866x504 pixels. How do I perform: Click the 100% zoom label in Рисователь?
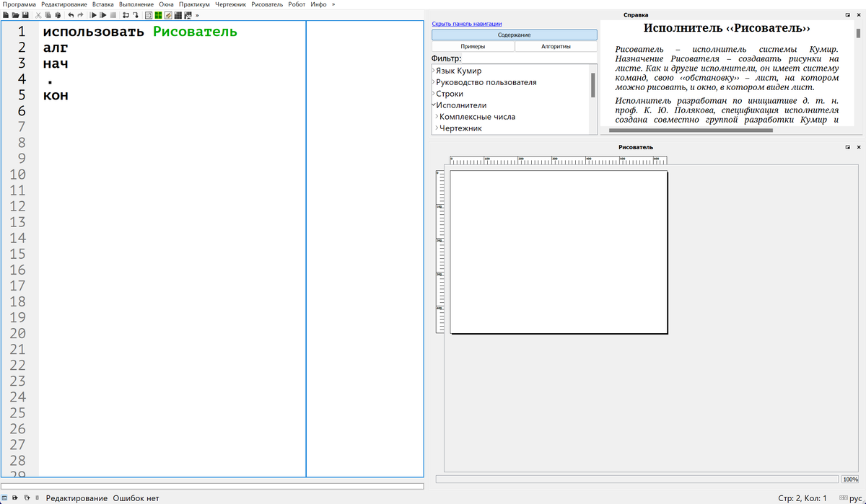(851, 479)
